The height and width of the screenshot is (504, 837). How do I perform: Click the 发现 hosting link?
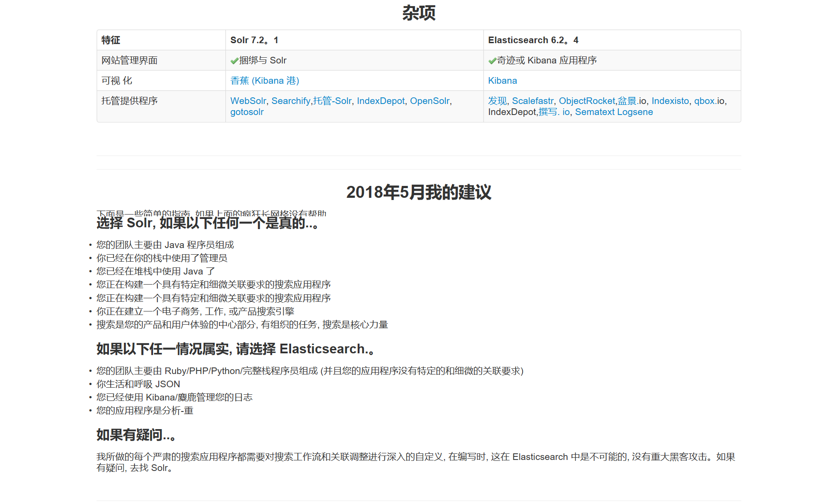(x=497, y=101)
